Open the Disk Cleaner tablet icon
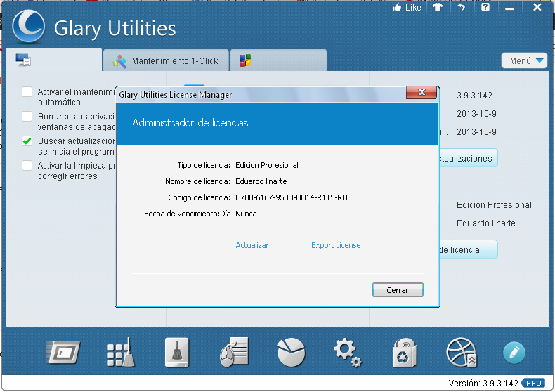 point(63,352)
